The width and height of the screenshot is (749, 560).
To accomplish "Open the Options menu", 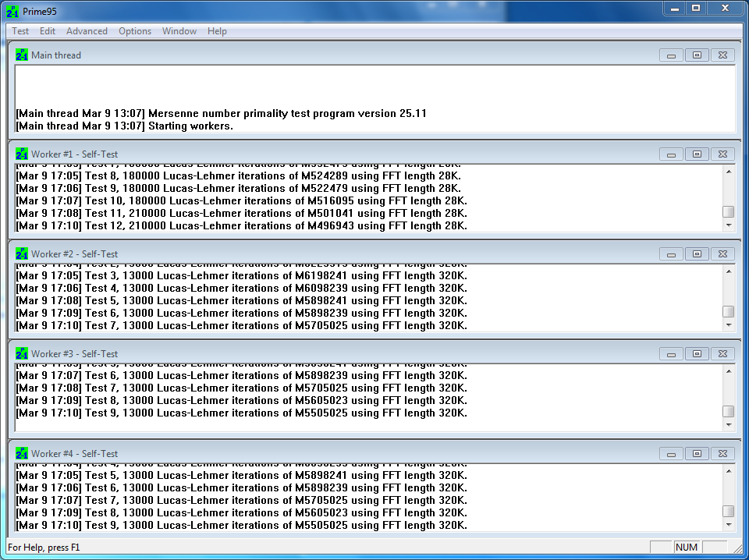I will click(135, 31).
